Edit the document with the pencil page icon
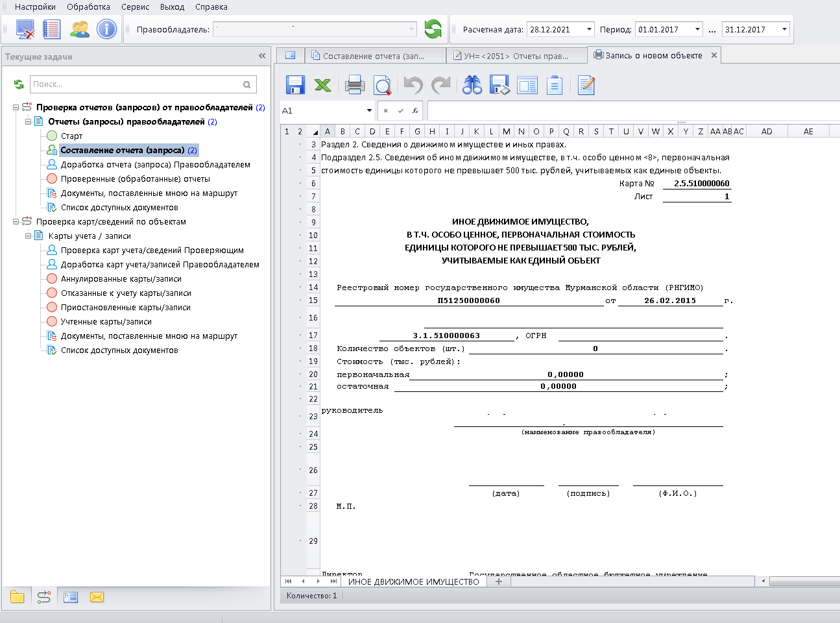The width and height of the screenshot is (840, 623). pyautogui.click(x=586, y=85)
